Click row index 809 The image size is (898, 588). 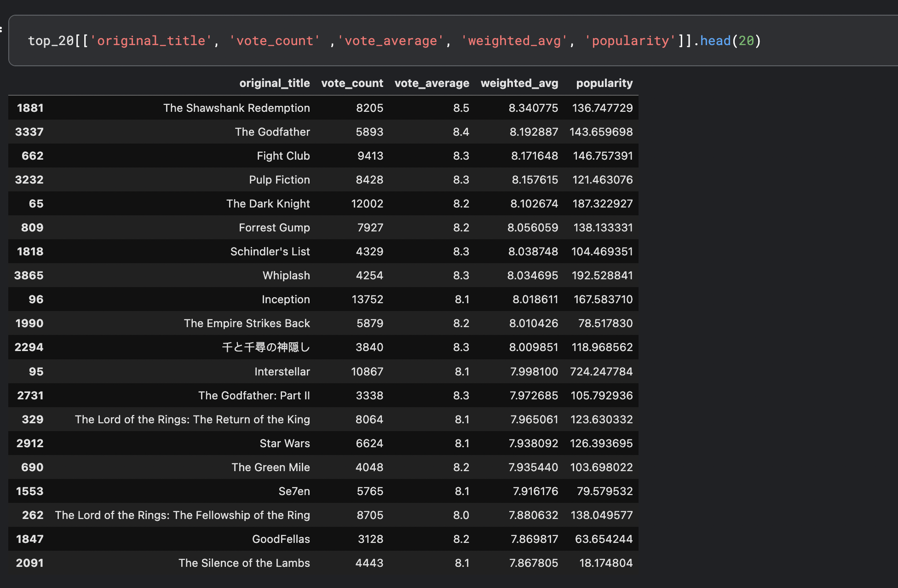coord(32,228)
